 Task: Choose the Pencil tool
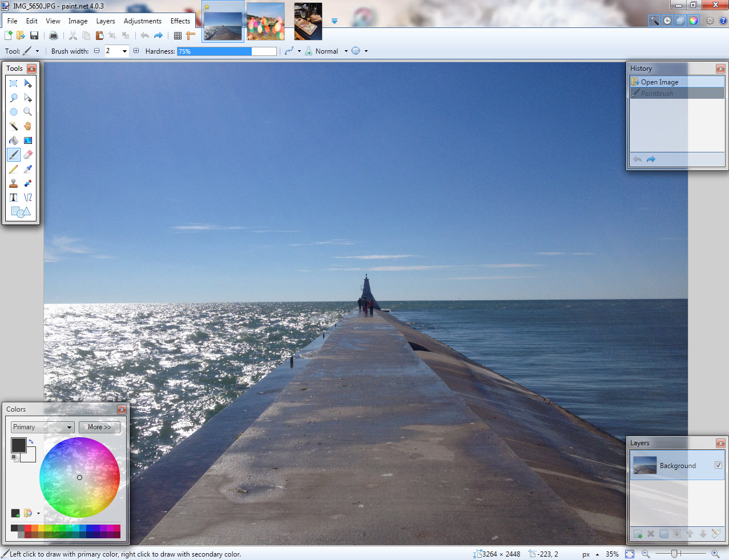pos(14,168)
